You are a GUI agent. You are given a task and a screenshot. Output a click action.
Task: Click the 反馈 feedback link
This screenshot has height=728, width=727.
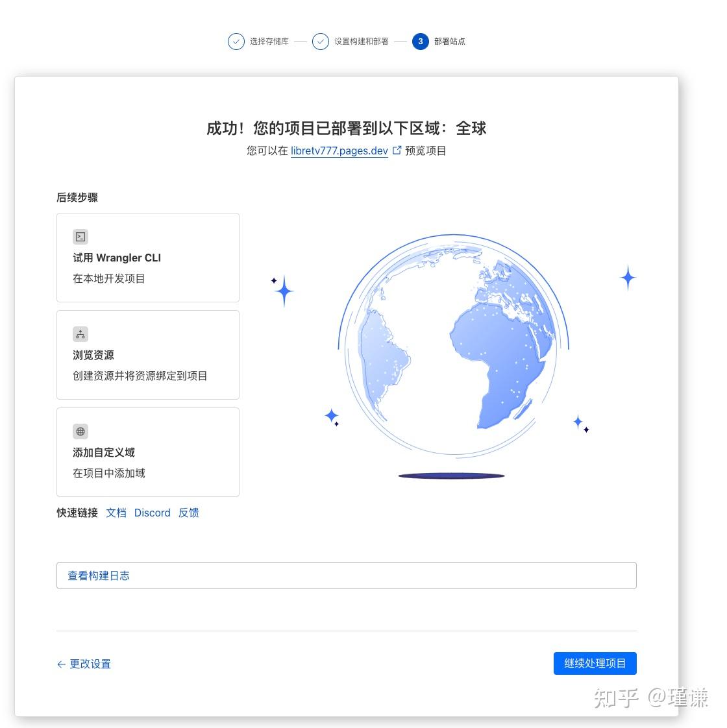coord(188,513)
